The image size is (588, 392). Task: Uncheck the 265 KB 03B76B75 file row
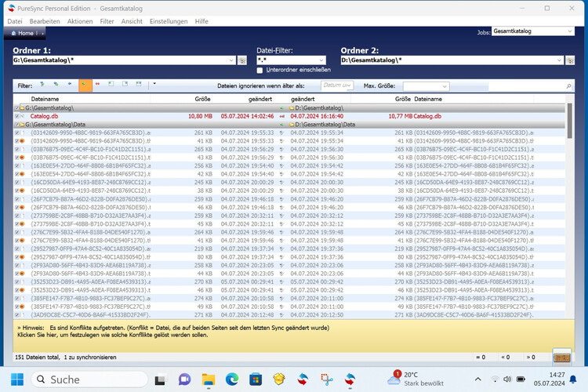point(17,149)
